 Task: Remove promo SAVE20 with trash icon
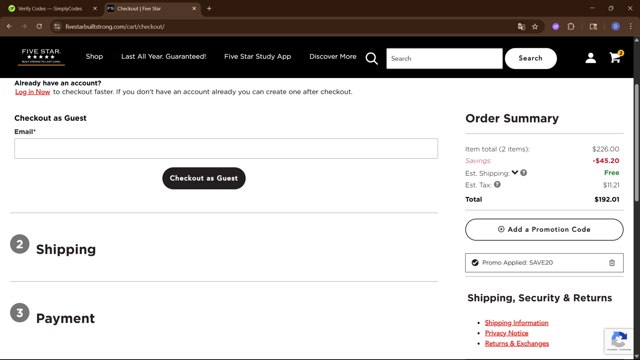pos(611,262)
